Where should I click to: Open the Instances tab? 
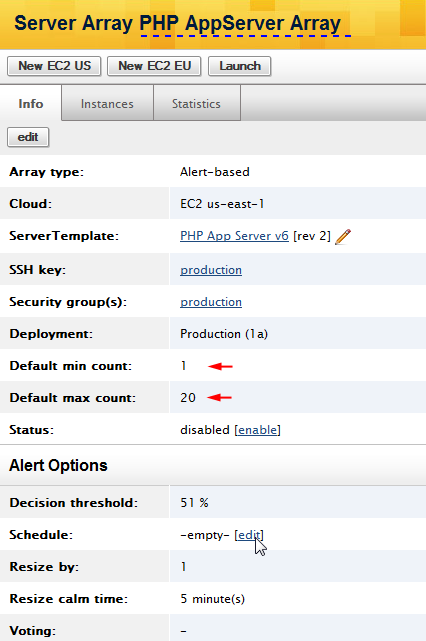tap(107, 104)
